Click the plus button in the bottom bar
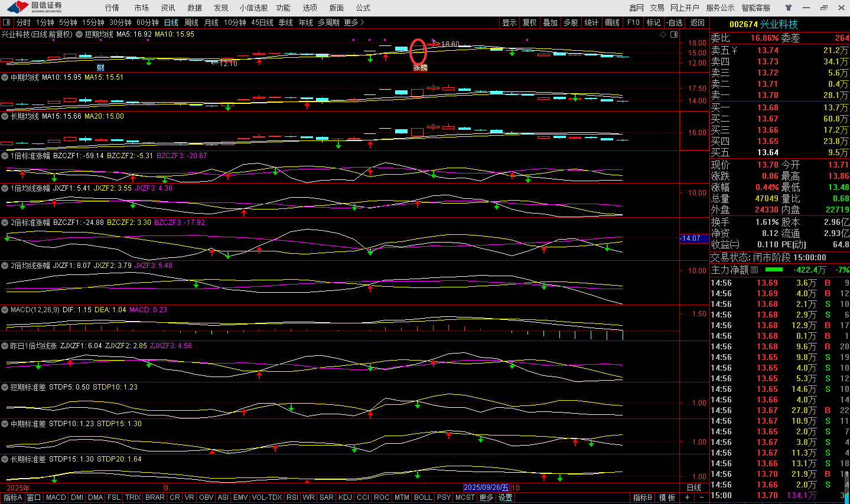This screenshot has height=504, width=850. coord(687,498)
